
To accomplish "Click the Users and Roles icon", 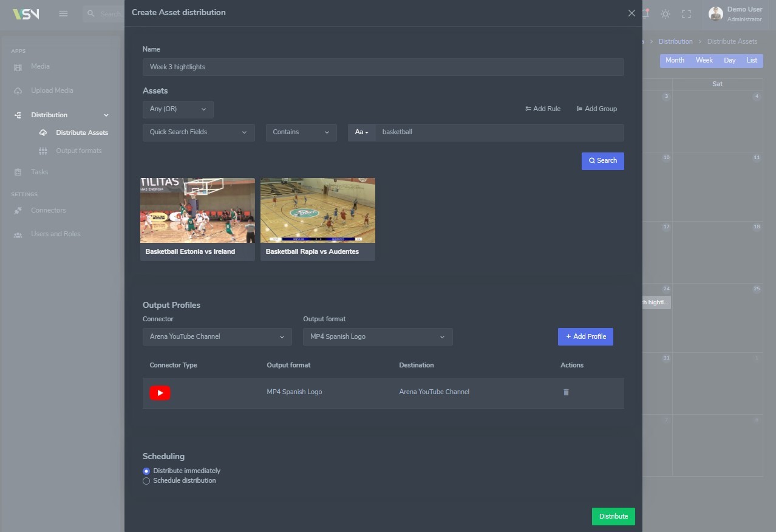I will (x=18, y=234).
